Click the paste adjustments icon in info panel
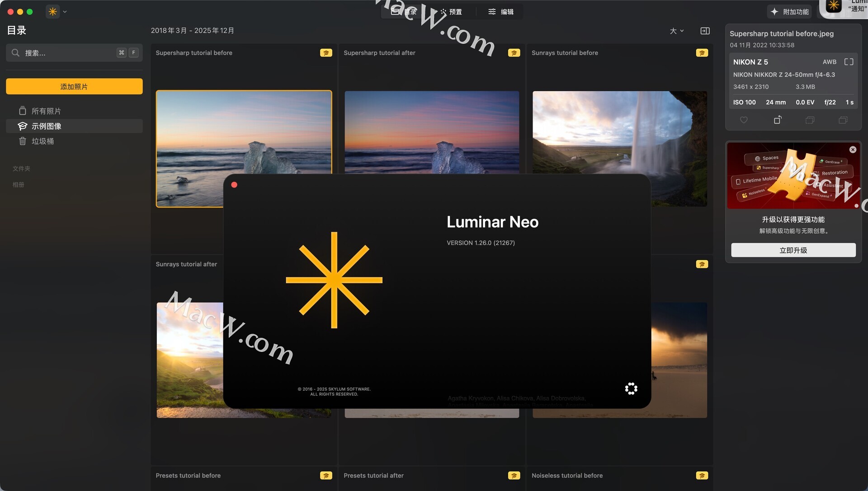The width and height of the screenshot is (868, 491). point(843,120)
